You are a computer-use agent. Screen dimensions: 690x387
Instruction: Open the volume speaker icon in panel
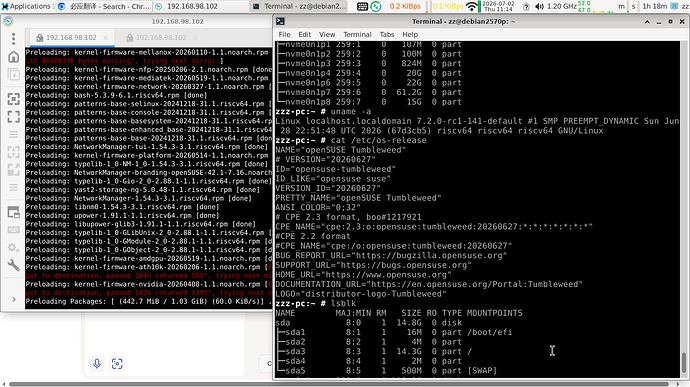click(x=539, y=6)
